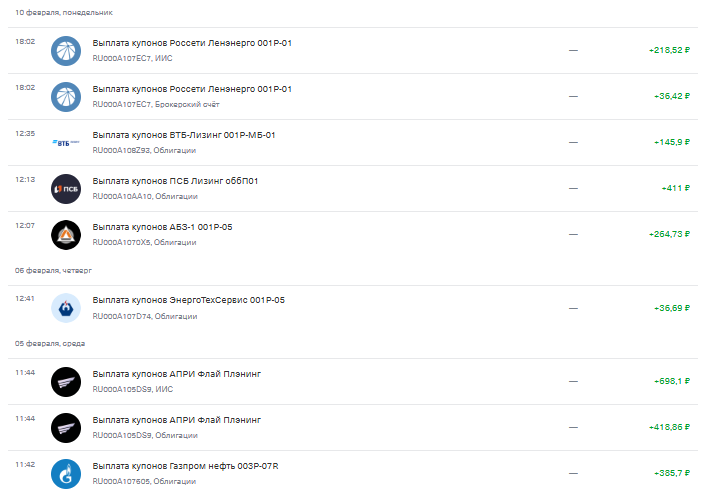Viewport: 709px width, 494px height.
Task: Open Выплата купонов Газпром нефть 003P-07R
Action: (185, 466)
